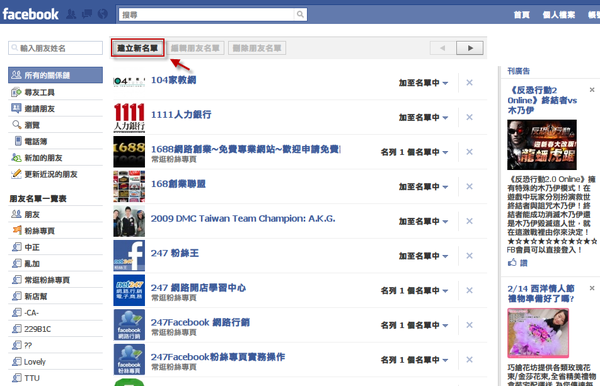
Task: Open 粉絲專頁 list in sidebar
Action: pos(55,231)
